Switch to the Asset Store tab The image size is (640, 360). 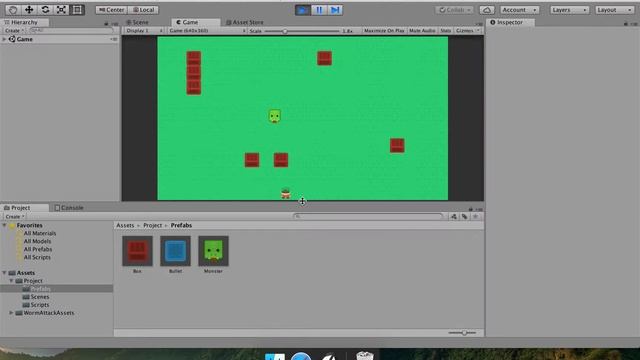tap(244, 22)
